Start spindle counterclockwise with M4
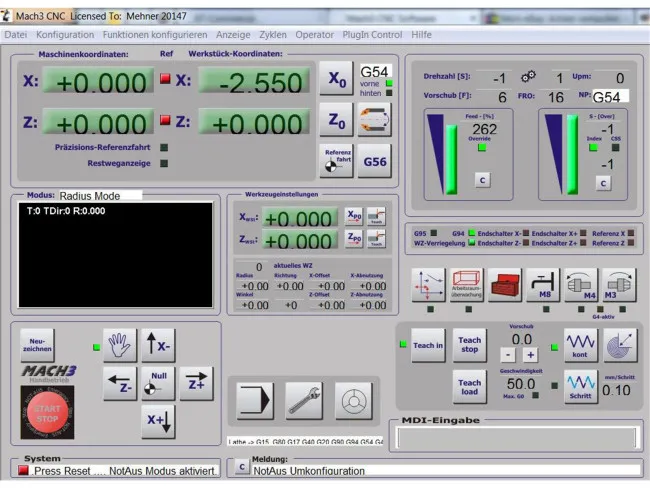 581,285
